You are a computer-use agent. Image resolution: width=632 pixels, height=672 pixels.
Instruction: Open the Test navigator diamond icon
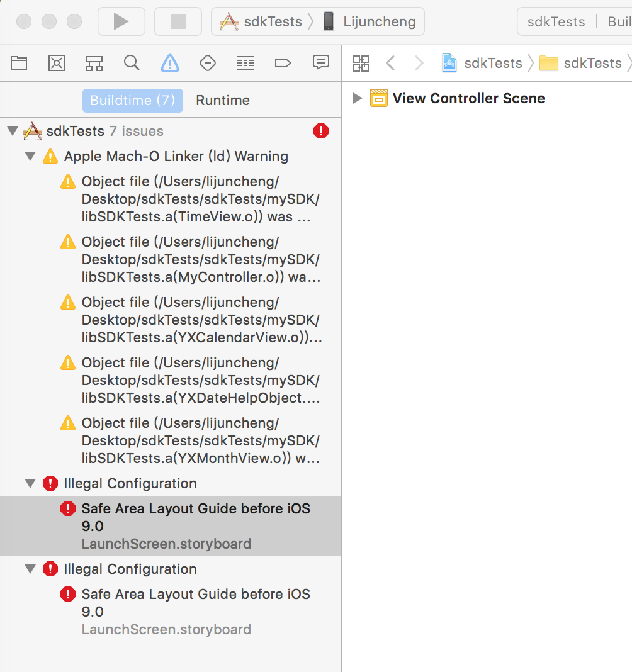(208, 64)
